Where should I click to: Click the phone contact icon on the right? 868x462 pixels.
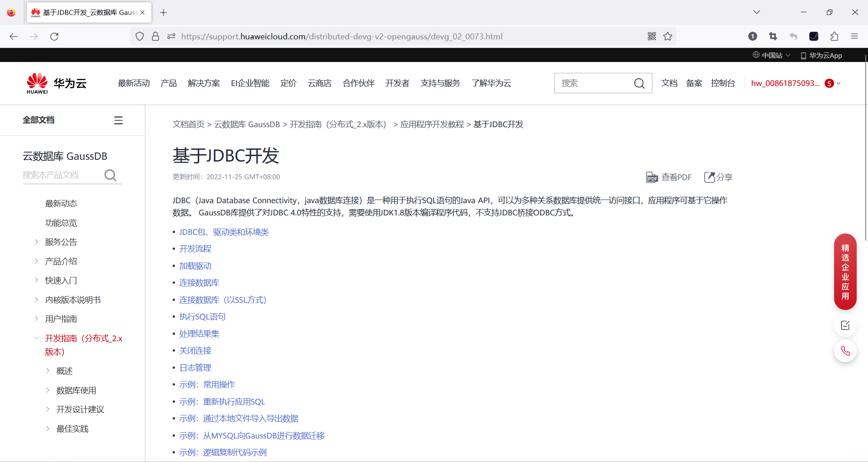click(x=845, y=351)
